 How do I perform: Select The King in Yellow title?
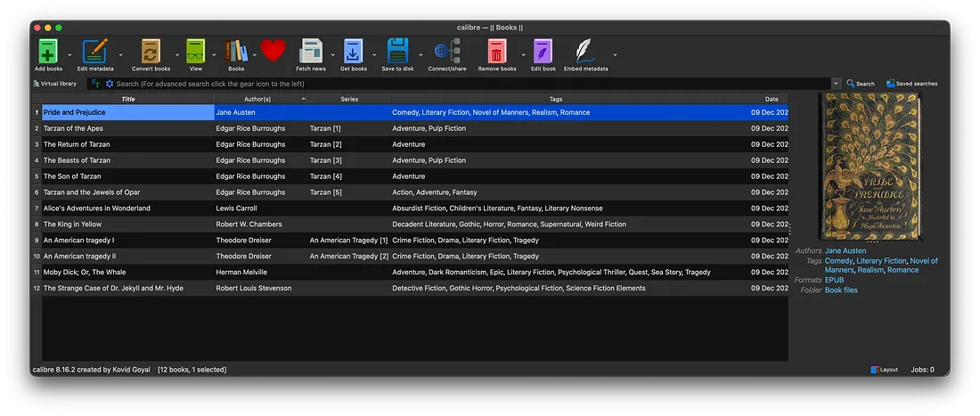click(72, 224)
